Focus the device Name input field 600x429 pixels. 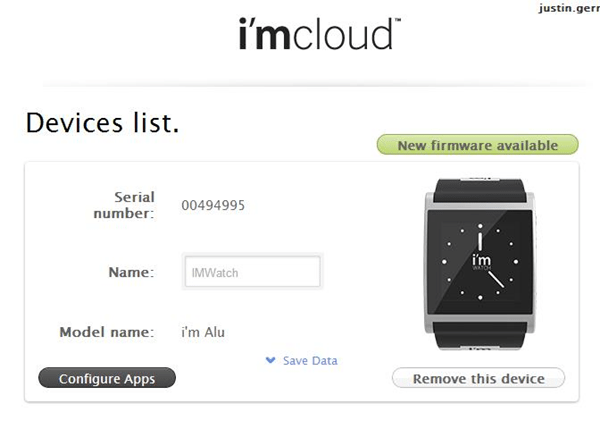pos(253,272)
